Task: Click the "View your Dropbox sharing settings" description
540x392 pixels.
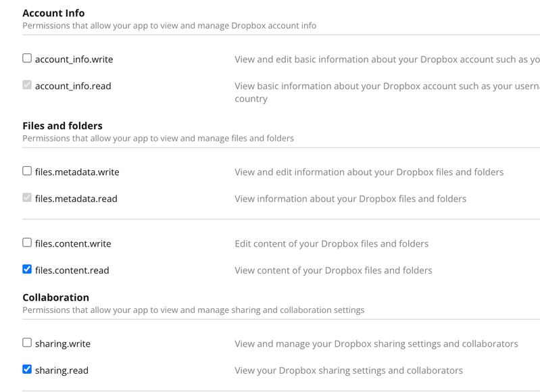Action: pos(348,370)
